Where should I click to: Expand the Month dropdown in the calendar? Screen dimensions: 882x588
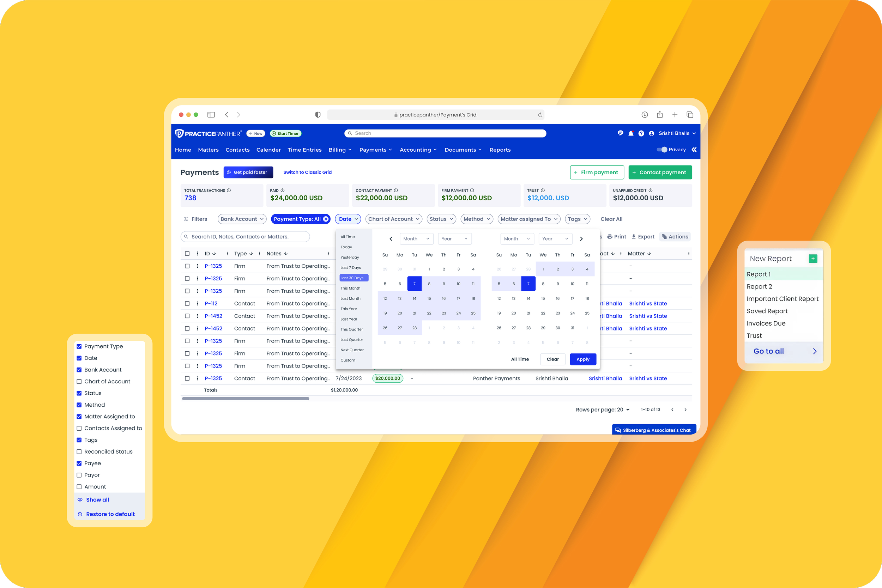coord(416,238)
